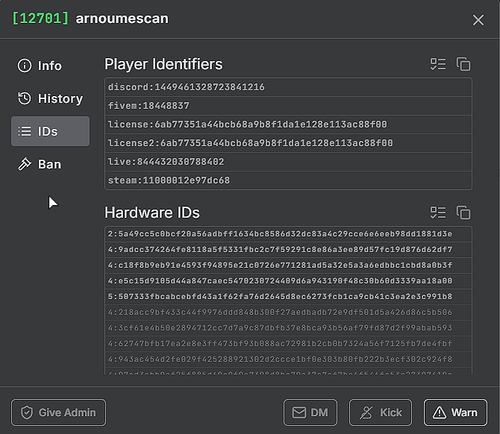Click the Ban gavel icon
The image size is (500, 434).
[24, 164]
